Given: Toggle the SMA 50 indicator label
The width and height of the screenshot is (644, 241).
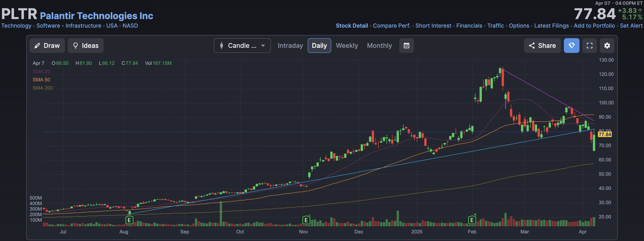Looking at the screenshot, I should coord(41,80).
